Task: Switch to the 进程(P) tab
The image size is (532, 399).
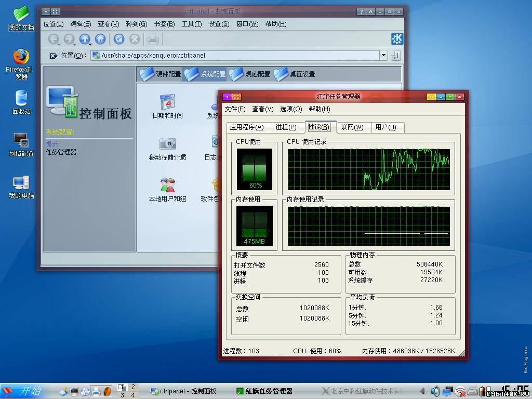Action: point(286,127)
